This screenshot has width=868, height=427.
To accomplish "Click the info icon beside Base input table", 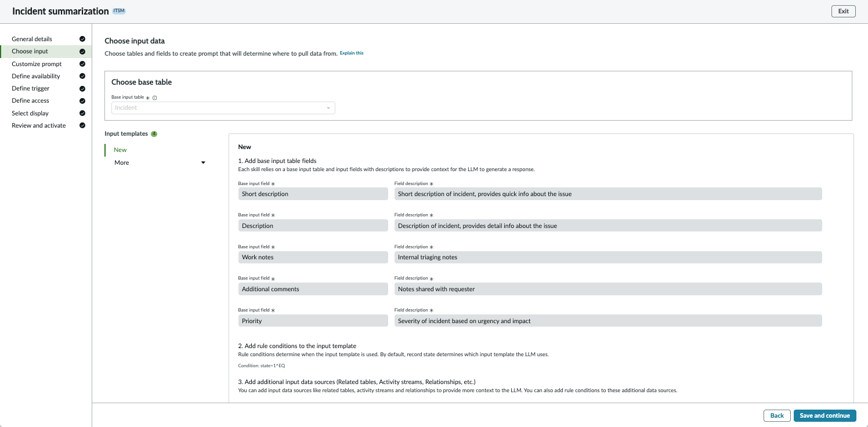I will [x=155, y=97].
